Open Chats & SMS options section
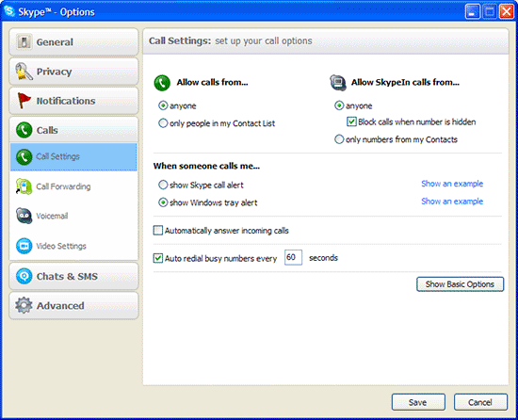518x420 pixels. 73,276
